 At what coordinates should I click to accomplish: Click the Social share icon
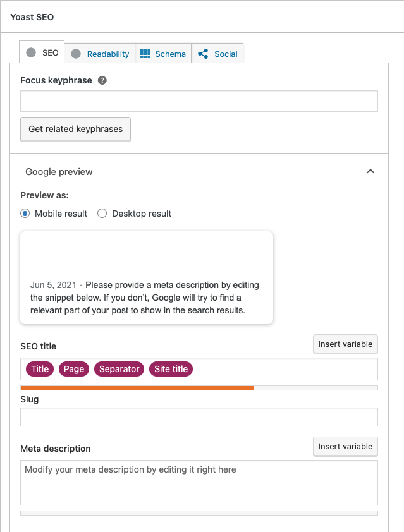tap(203, 54)
